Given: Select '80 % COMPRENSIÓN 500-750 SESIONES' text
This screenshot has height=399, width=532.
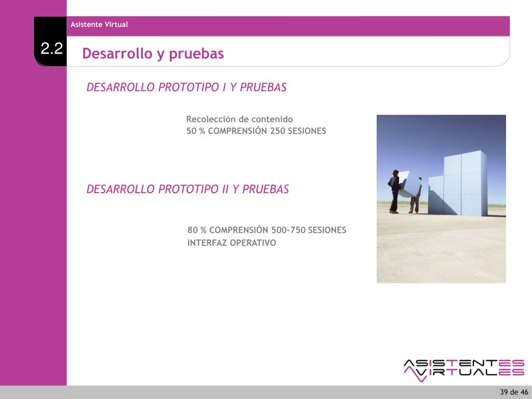Looking at the screenshot, I should 267,230.
